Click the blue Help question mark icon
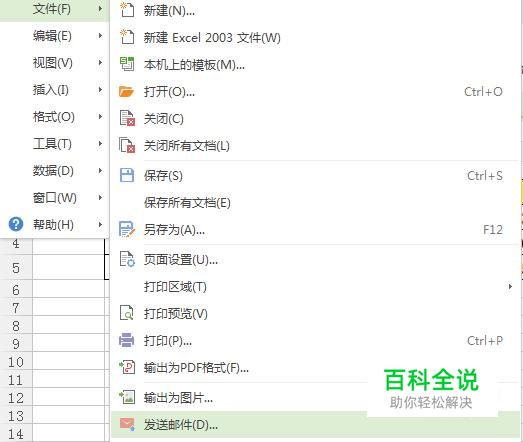Image resolution: width=523 pixels, height=442 pixels. (x=16, y=224)
